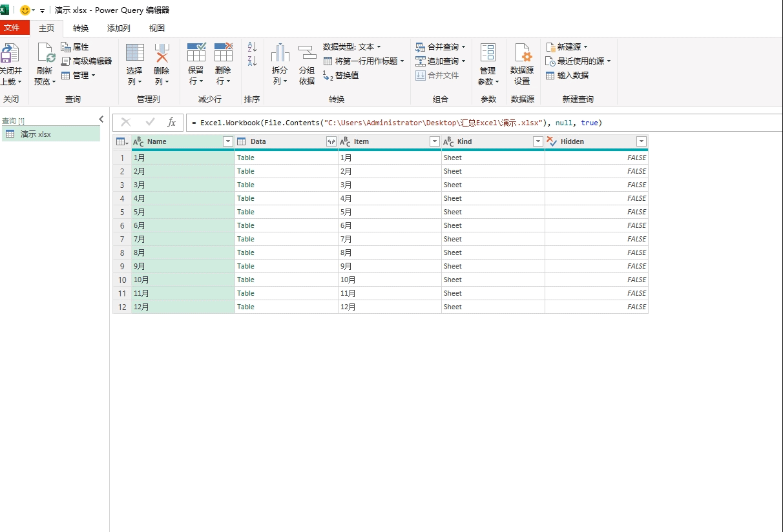Sort ascending with the A-Z icon

[252, 47]
